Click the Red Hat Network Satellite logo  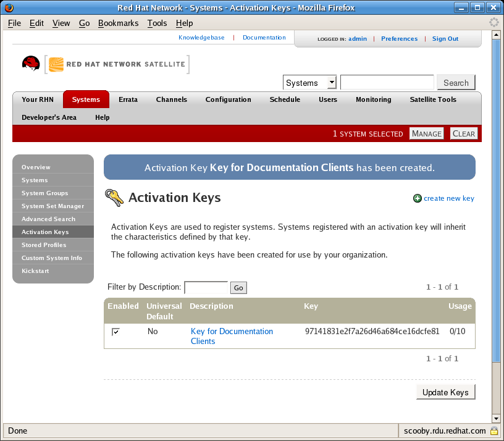[x=117, y=64]
